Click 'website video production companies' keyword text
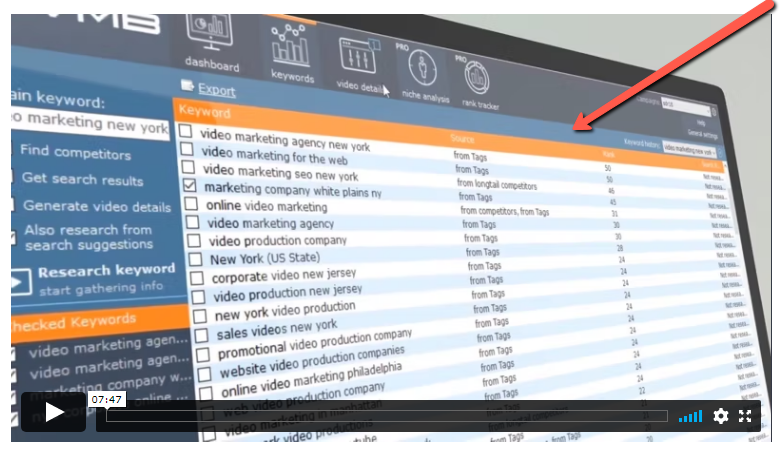This screenshot has width=780, height=450. 312,361
